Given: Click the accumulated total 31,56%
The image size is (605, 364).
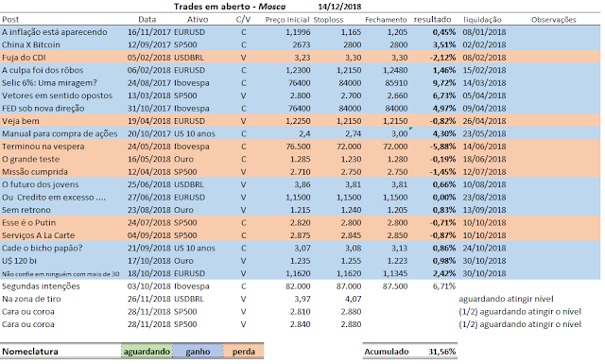Looking at the screenshot, I should 441,352.
